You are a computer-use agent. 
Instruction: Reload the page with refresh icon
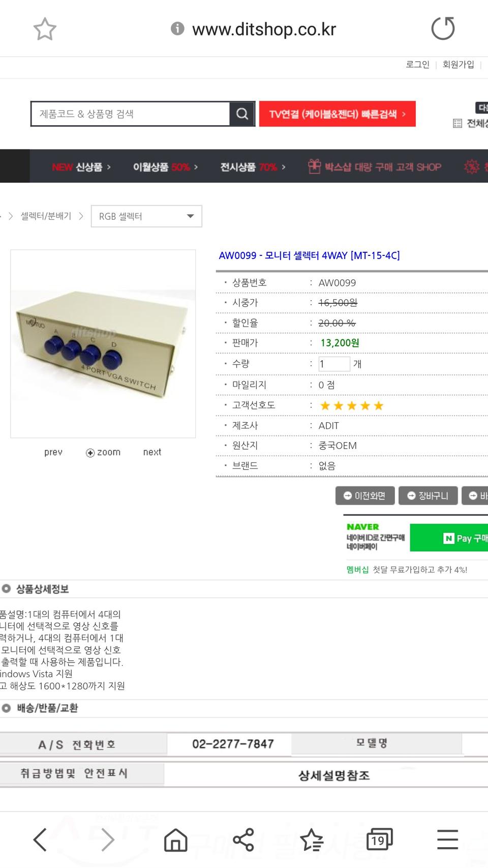click(443, 28)
